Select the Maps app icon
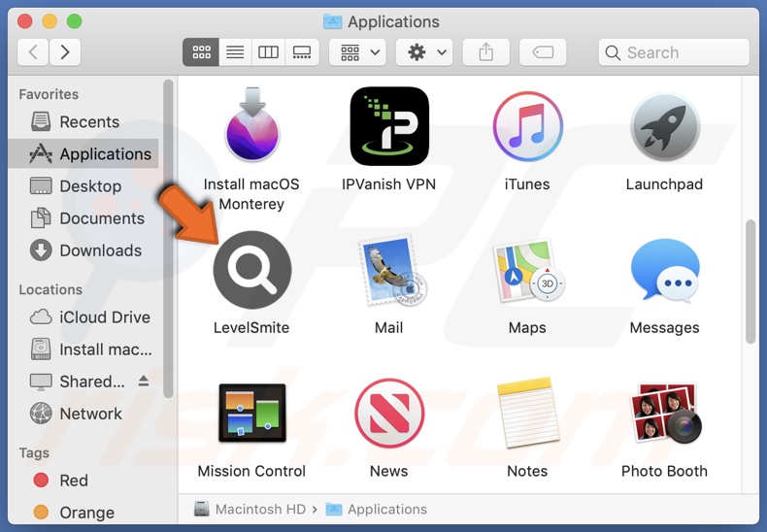 [528, 270]
